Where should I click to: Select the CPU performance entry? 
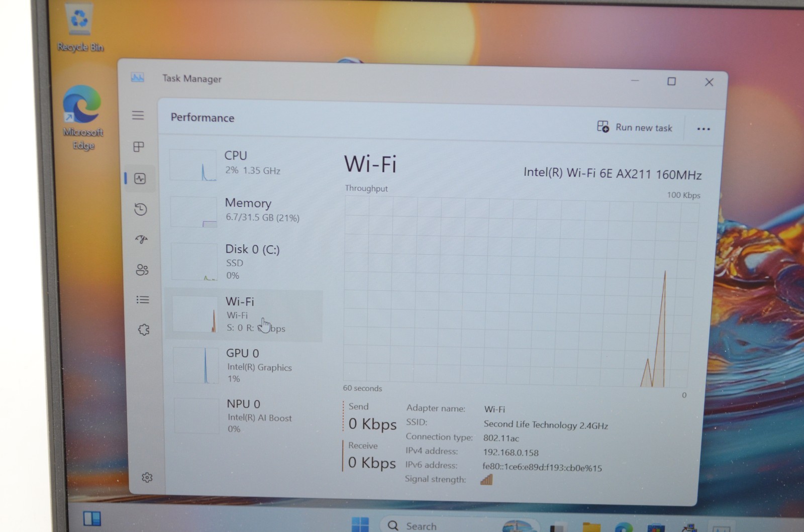(x=245, y=164)
